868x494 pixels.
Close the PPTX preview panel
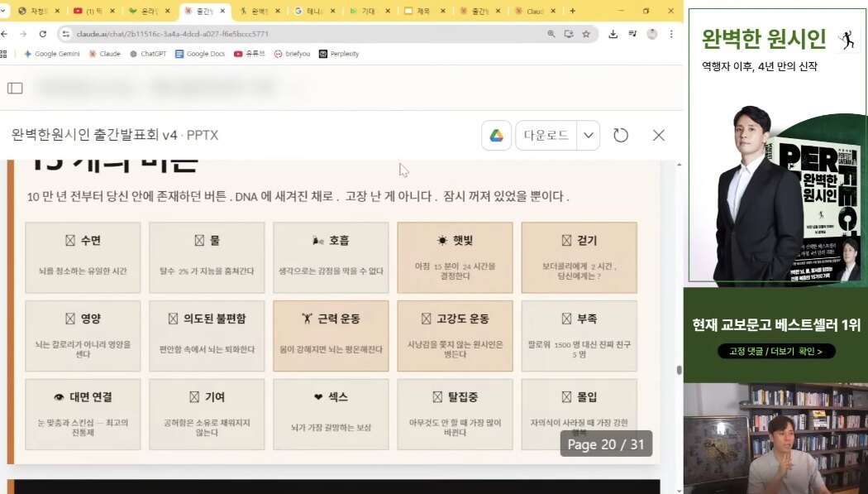tap(658, 136)
